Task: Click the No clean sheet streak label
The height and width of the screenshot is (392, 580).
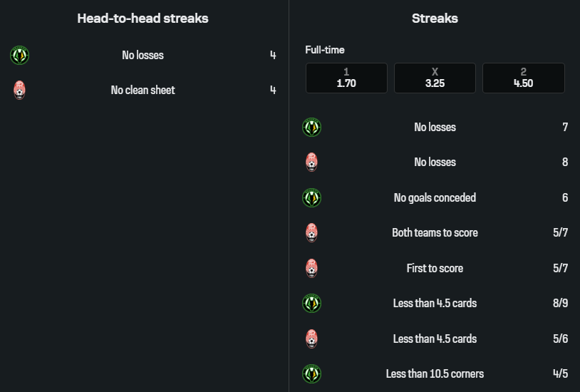Action: (x=143, y=91)
